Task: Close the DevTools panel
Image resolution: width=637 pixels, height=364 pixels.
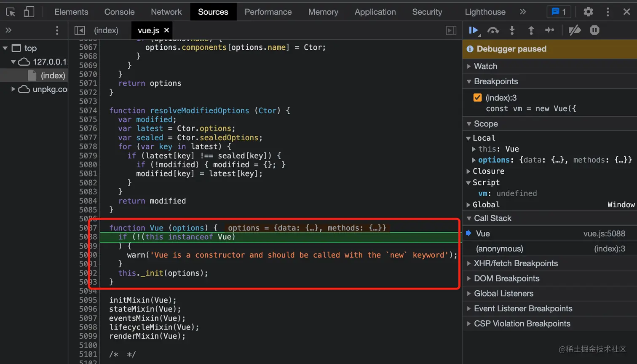Action: [626, 12]
